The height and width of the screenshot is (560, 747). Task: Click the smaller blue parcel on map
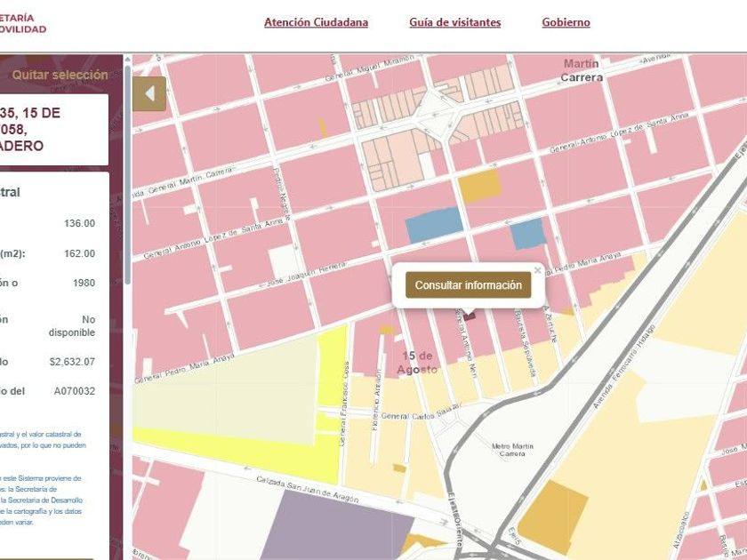click(x=526, y=234)
